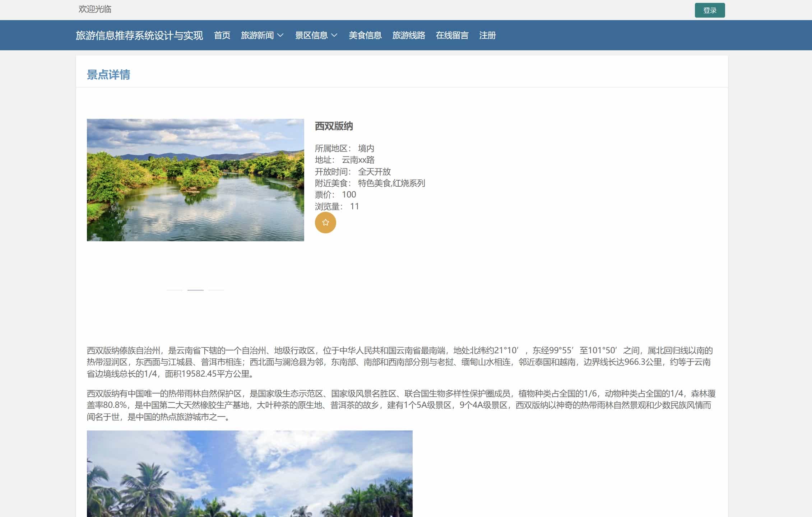Click opening hours value 全天开放
This screenshot has width=812, height=517.
click(x=374, y=172)
